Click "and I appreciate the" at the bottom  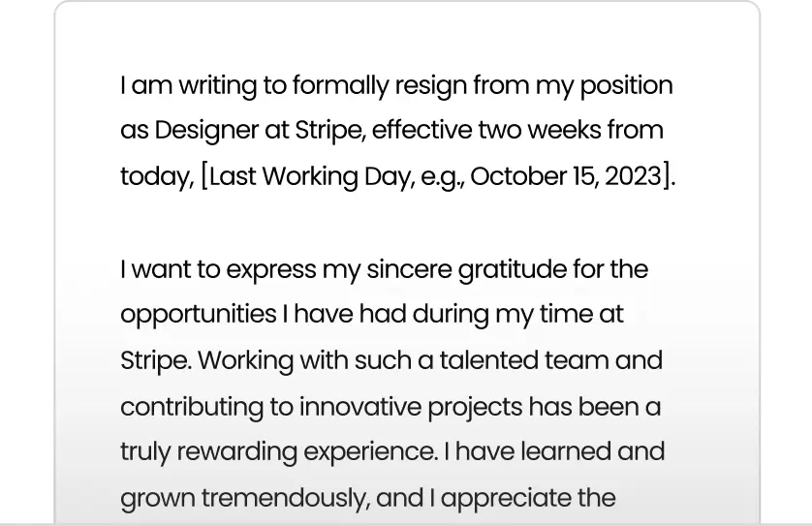tap(495, 498)
